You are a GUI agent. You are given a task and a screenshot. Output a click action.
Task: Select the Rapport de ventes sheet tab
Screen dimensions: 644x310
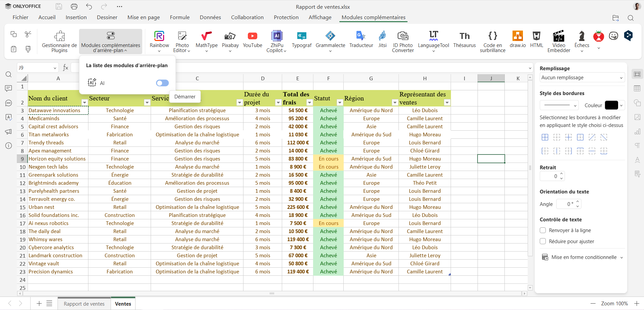[84, 304]
